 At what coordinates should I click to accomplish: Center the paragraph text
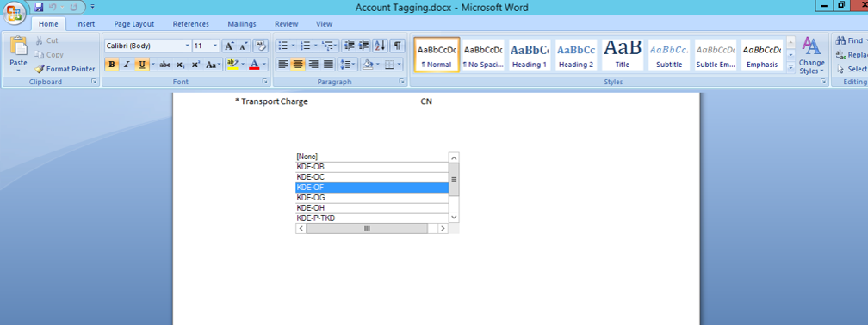tap(298, 65)
